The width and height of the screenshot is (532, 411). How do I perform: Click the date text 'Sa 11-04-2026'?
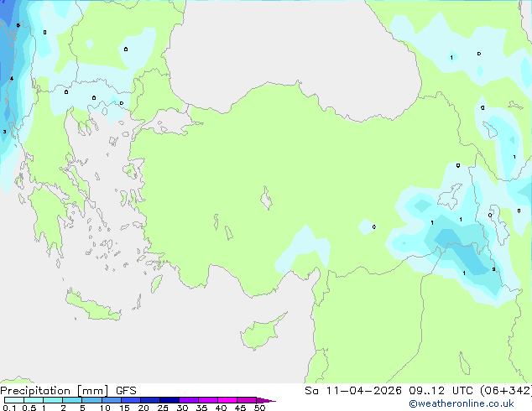point(353,391)
